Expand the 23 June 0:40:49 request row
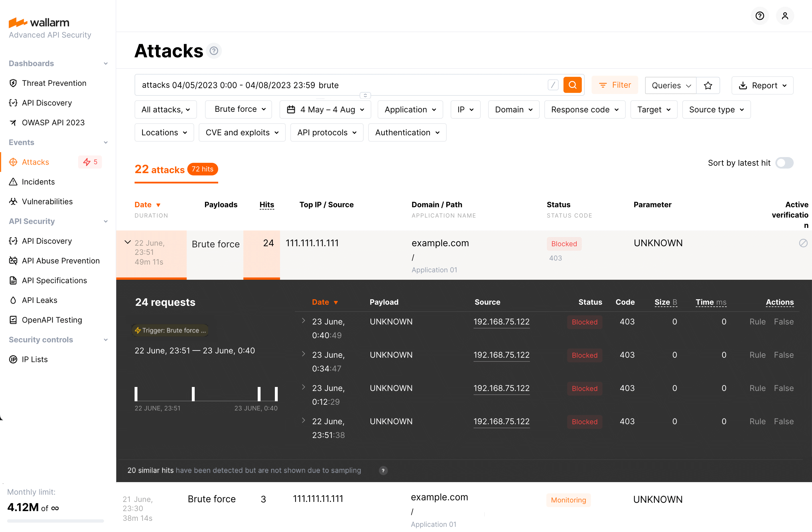 [304, 321]
